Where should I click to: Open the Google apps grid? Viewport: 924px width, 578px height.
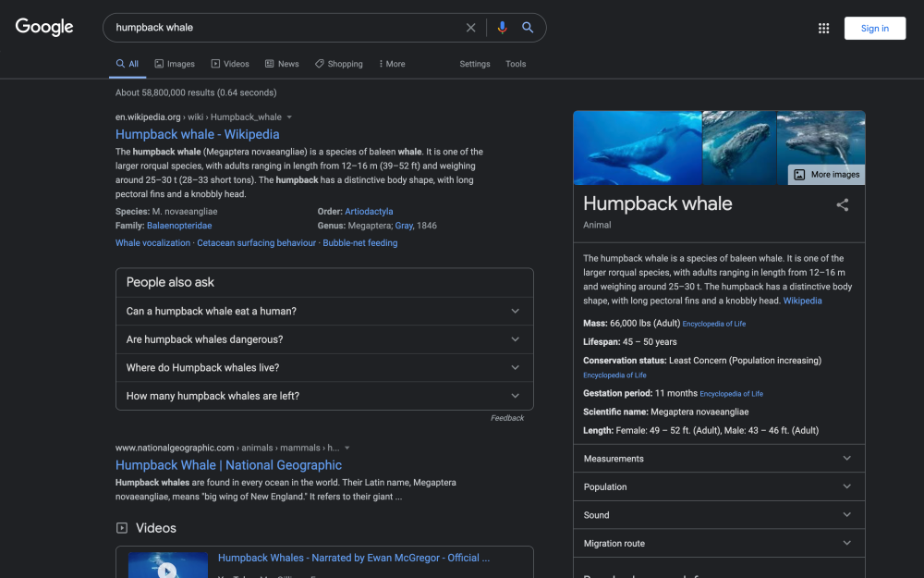coord(824,29)
